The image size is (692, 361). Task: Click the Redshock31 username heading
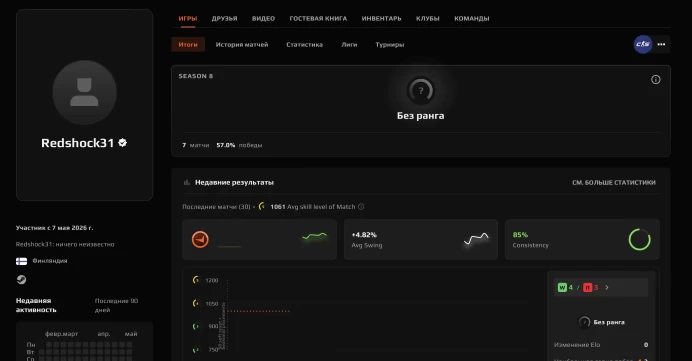pyautogui.click(x=78, y=143)
